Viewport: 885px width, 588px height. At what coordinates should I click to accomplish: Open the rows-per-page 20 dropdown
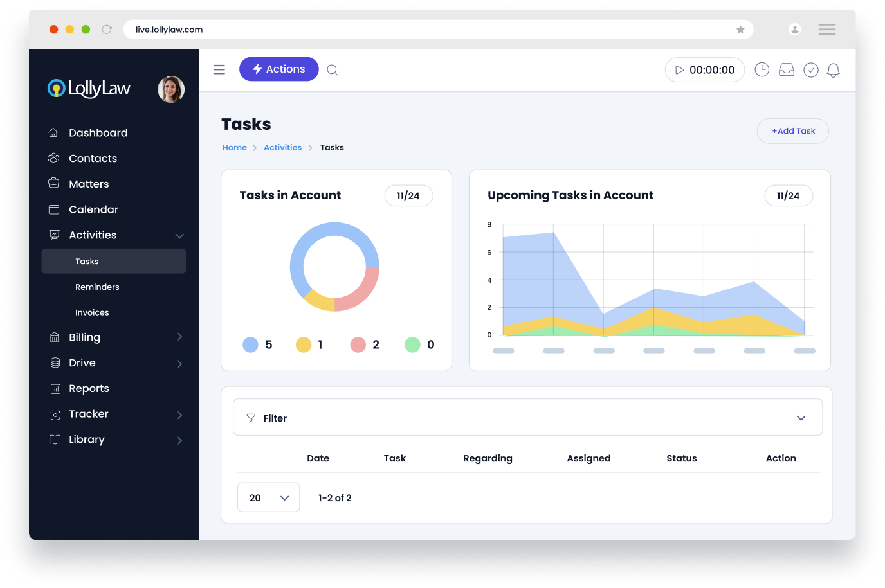click(x=268, y=497)
